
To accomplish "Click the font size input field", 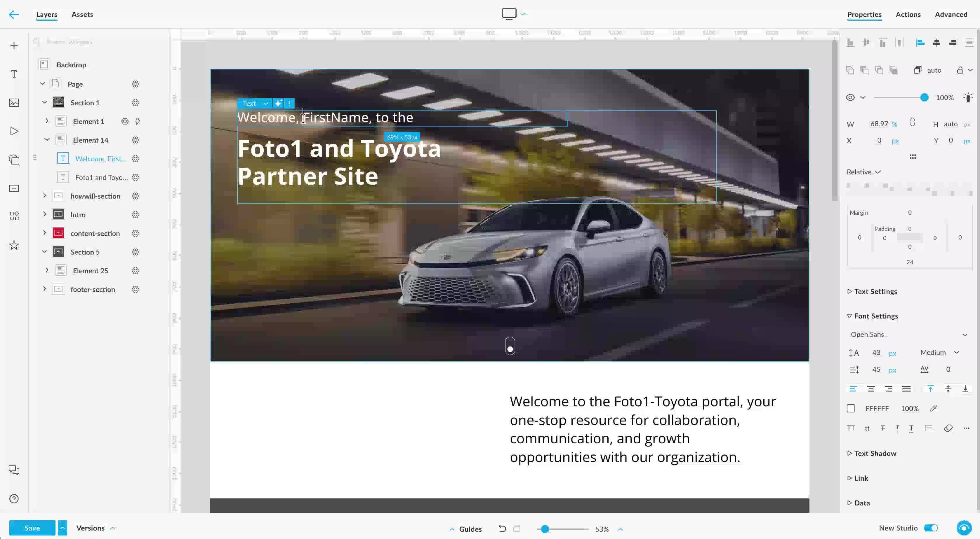I will 876,352.
